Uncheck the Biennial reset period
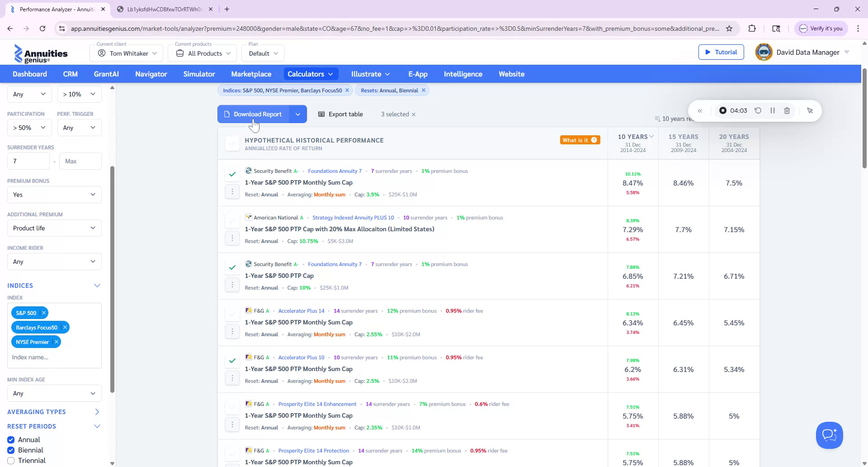 point(10,450)
